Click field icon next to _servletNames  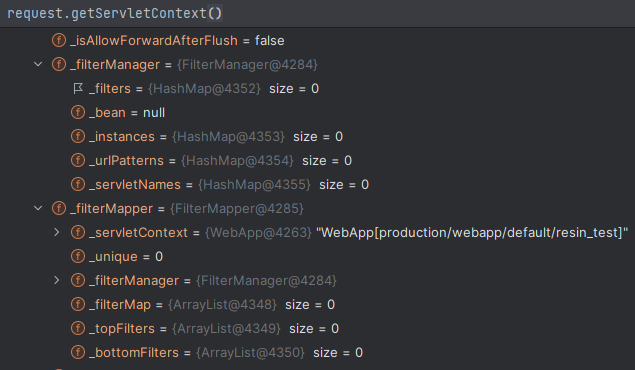tap(78, 185)
